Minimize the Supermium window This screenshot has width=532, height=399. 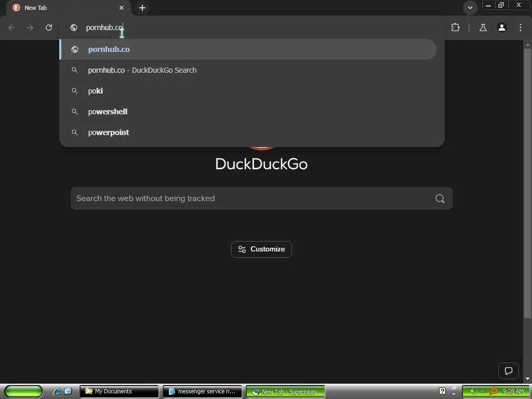488,5
